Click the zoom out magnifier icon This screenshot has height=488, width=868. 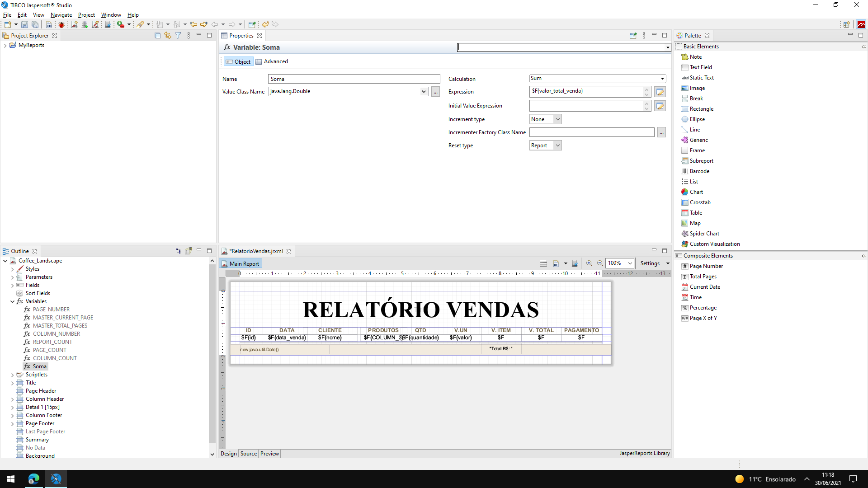point(600,263)
